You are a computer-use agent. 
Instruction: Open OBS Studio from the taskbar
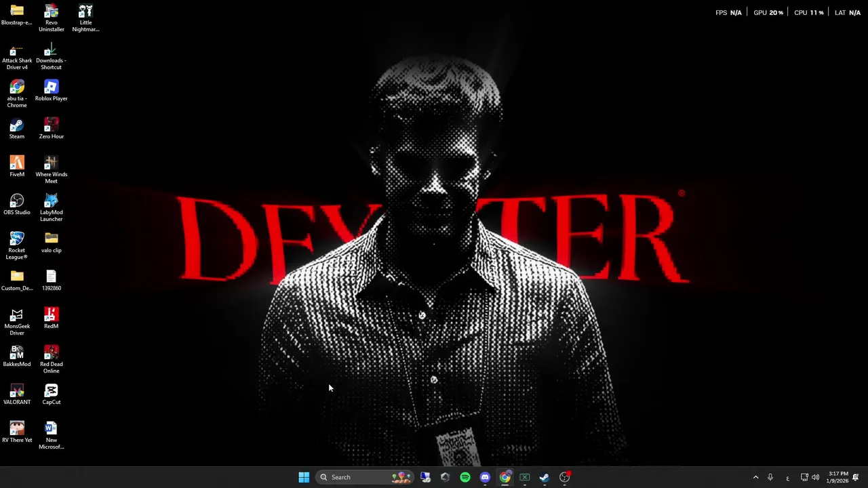(564, 477)
